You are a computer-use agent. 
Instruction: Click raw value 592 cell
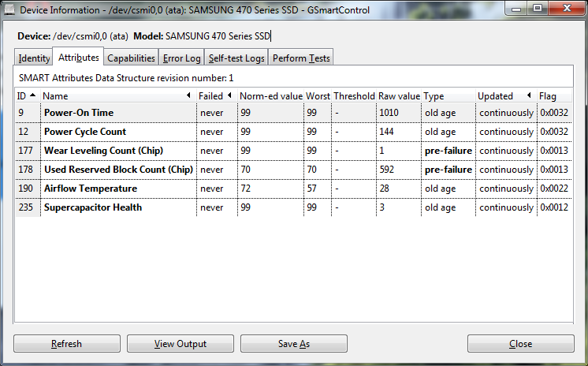(x=399, y=170)
